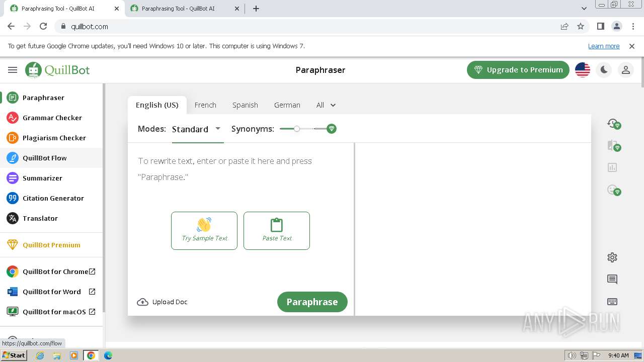Click Upload Doc

(x=162, y=302)
